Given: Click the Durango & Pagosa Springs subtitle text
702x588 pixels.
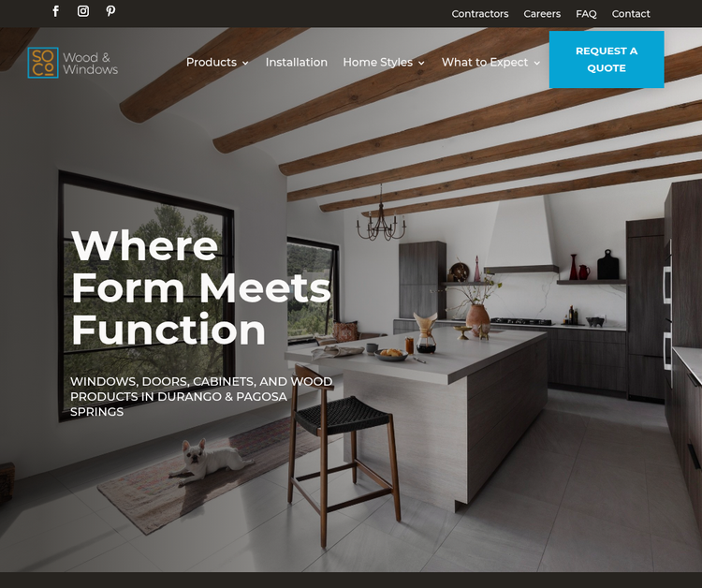Looking at the screenshot, I should tap(200, 396).
